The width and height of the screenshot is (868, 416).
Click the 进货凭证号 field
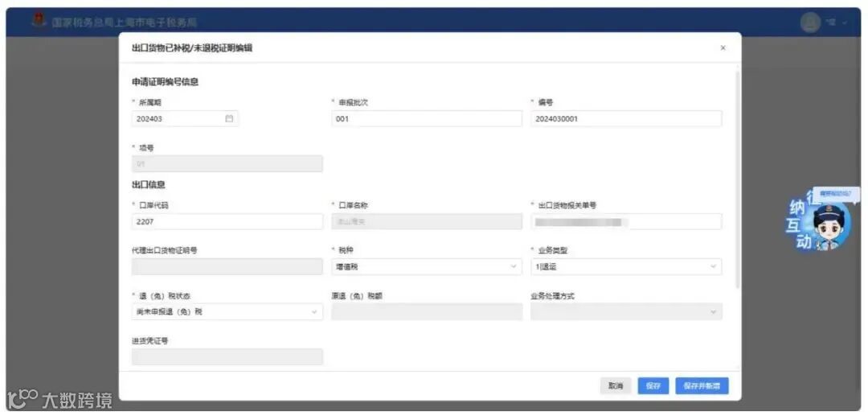[227, 356]
